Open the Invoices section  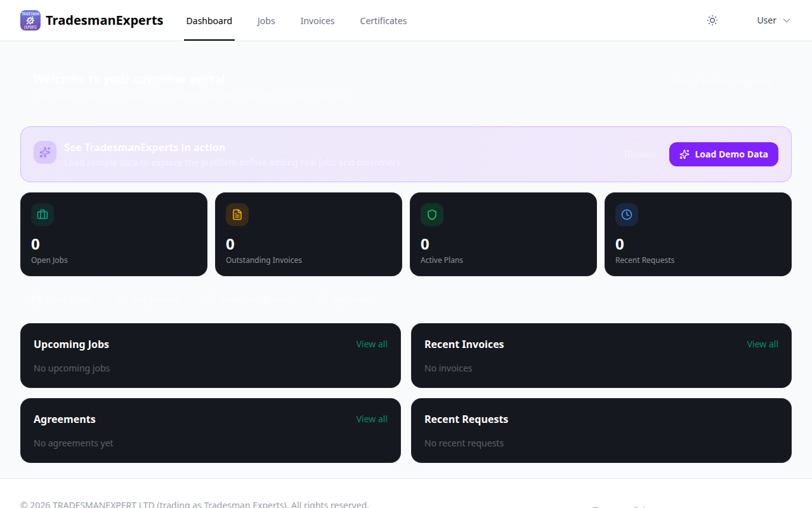point(317,20)
